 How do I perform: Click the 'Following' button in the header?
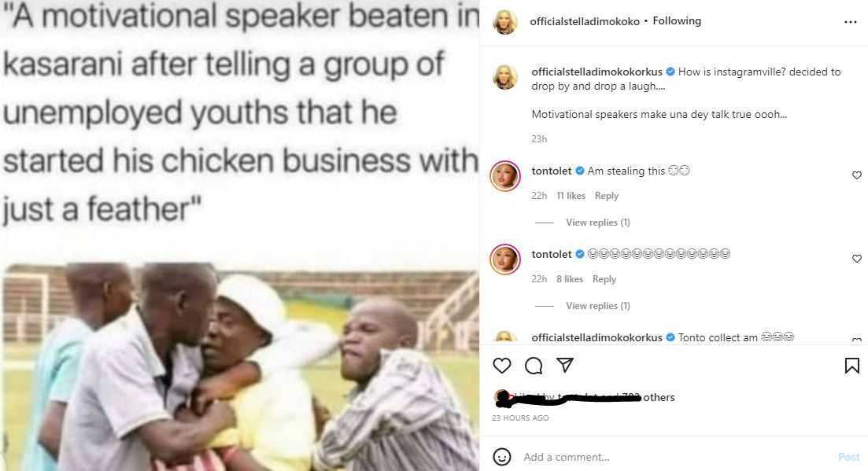tap(677, 21)
